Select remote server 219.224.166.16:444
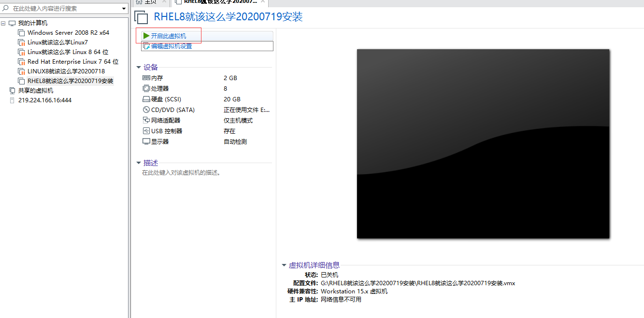The height and width of the screenshot is (318, 644). click(x=45, y=100)
